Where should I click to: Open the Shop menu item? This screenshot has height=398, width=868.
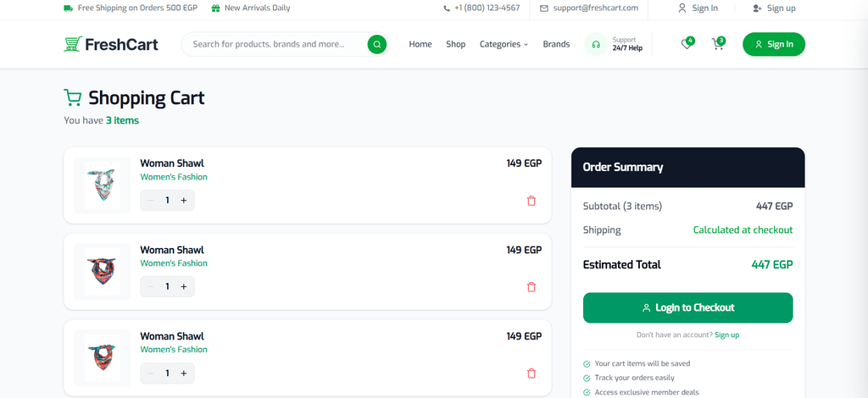tap(455, 44)
